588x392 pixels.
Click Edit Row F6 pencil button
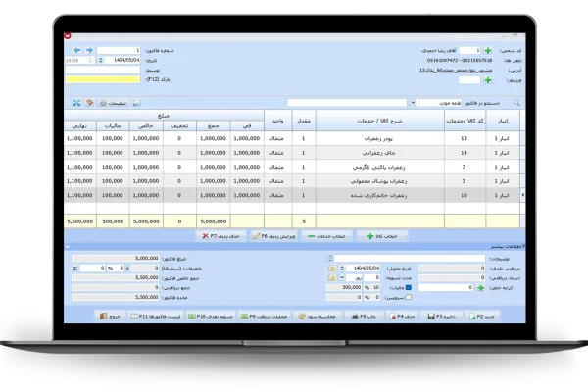pyautogui.click(x=273, y=236)
